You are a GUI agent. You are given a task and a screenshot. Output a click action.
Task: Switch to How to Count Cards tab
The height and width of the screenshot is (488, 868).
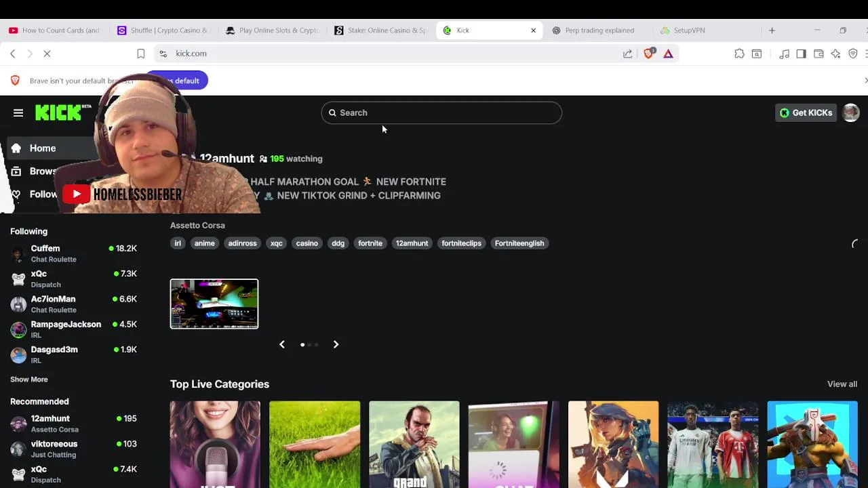pos(54,30)
